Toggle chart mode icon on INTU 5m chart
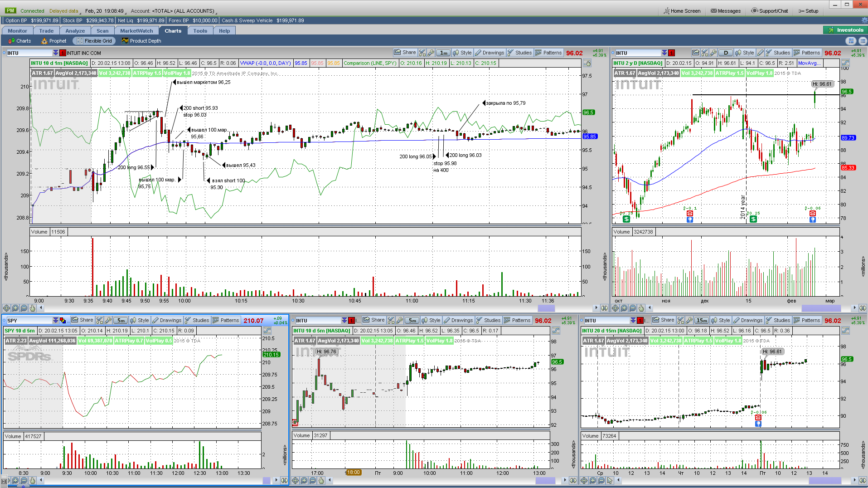 (x=556, y=331)
